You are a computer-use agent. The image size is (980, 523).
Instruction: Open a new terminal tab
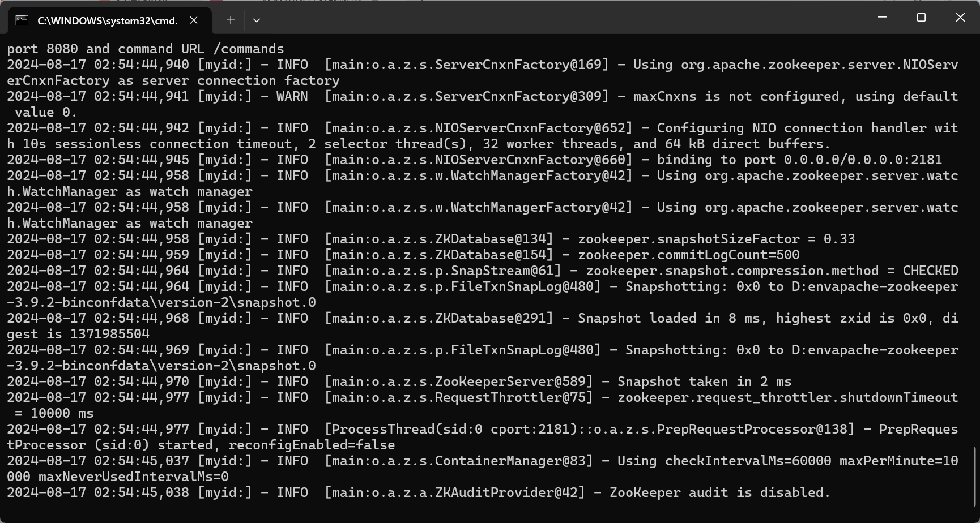coord(231,20)
